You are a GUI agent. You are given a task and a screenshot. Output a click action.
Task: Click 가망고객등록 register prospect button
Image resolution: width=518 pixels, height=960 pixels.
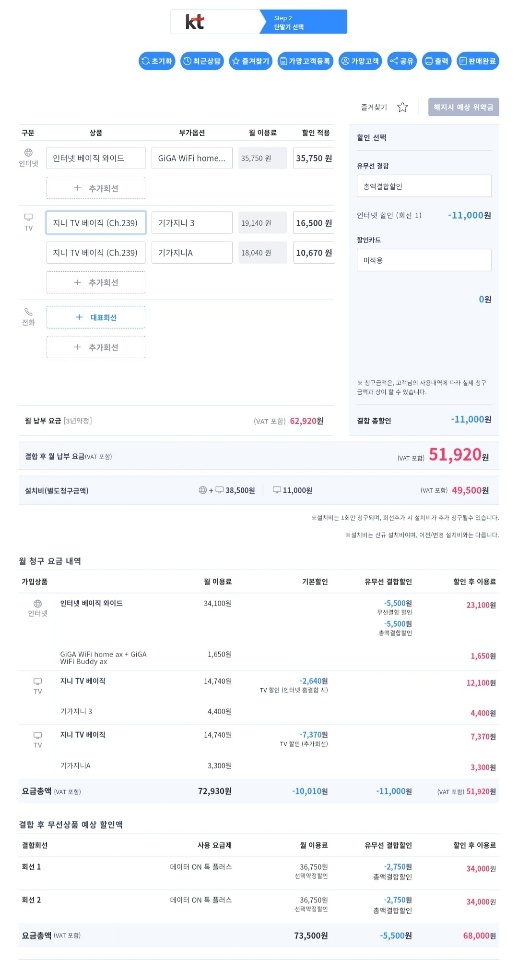click(305, 61)
